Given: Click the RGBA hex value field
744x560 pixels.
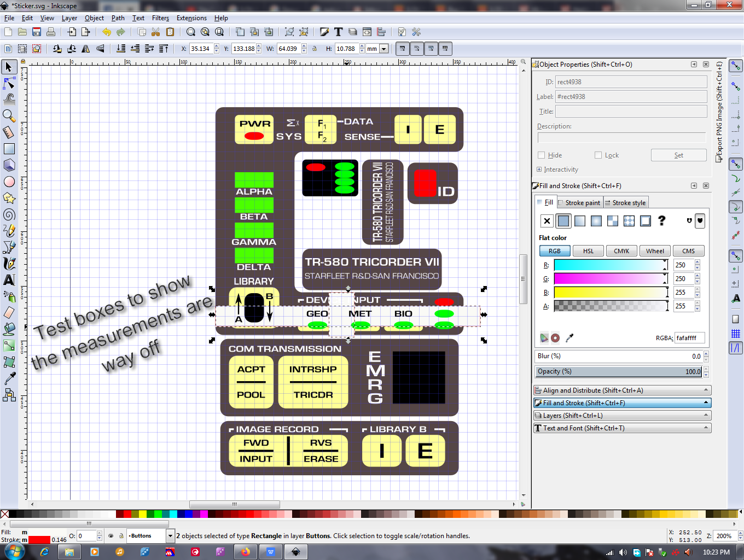Looking at the screenshot, I should pyautogui.click(x=689, y=338).
